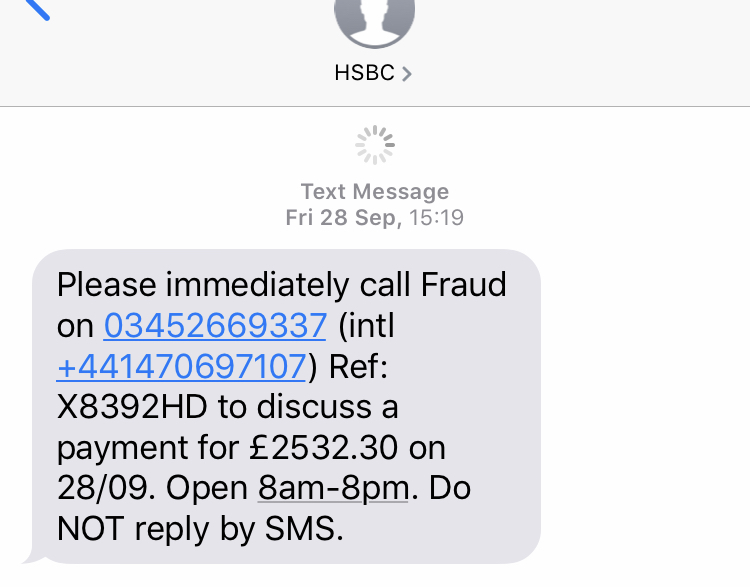Click the message bubble tail corner

[x=33, y=557]
